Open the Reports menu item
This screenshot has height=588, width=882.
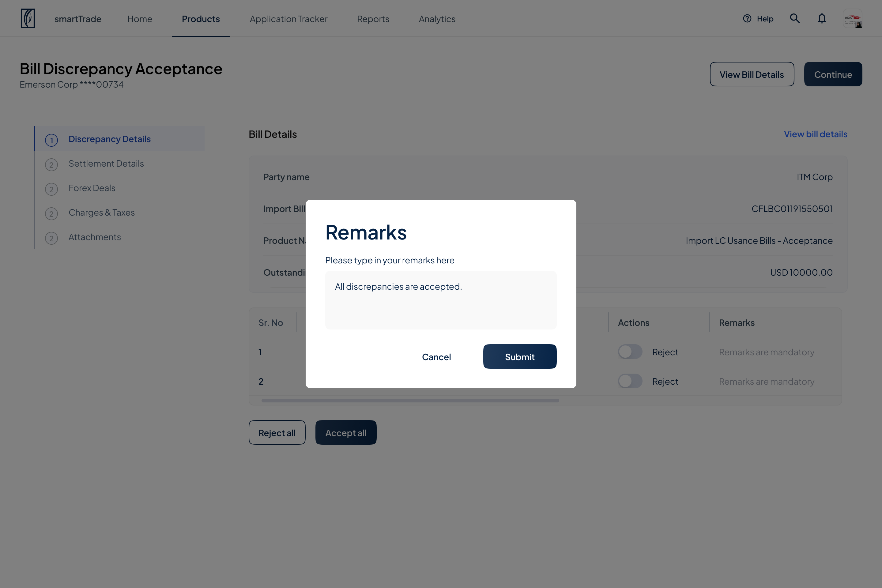coord(373,19)
